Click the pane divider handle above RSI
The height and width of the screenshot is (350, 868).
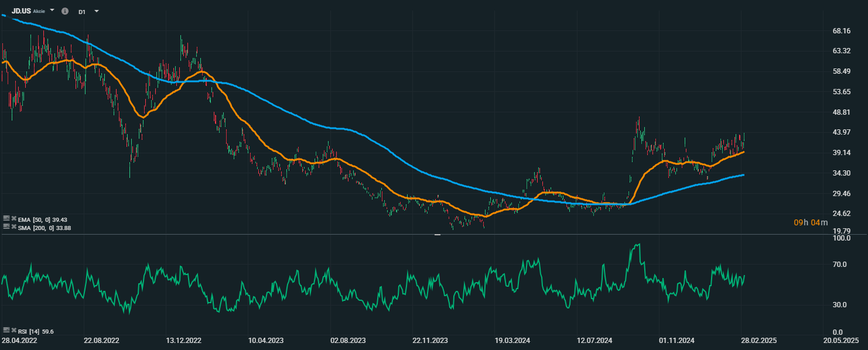point(437,234)
